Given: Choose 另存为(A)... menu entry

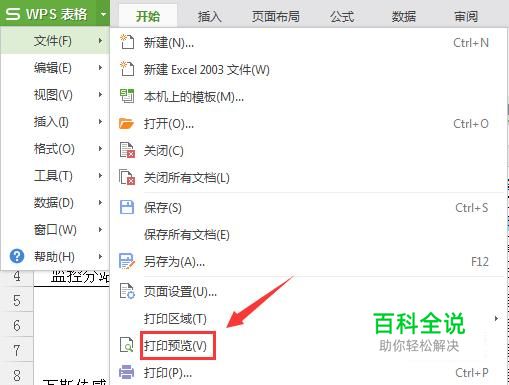Looking at the screenshot, I should 307,262.
